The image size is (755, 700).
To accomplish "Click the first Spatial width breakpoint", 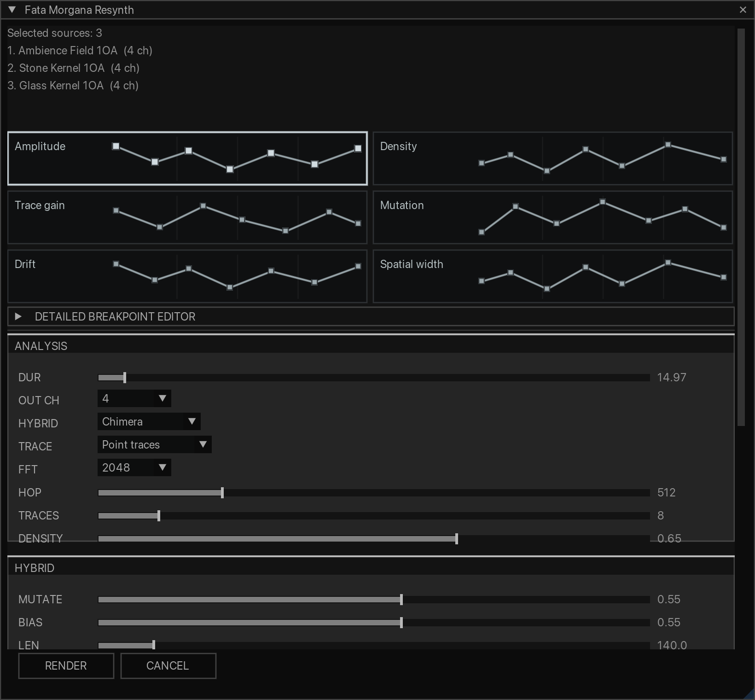I will tap(482, 281).
